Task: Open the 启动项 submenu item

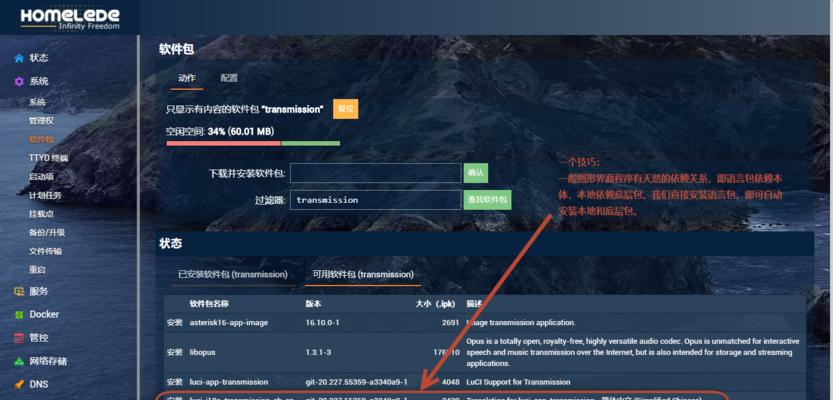Action: click(x=41, y=176)
